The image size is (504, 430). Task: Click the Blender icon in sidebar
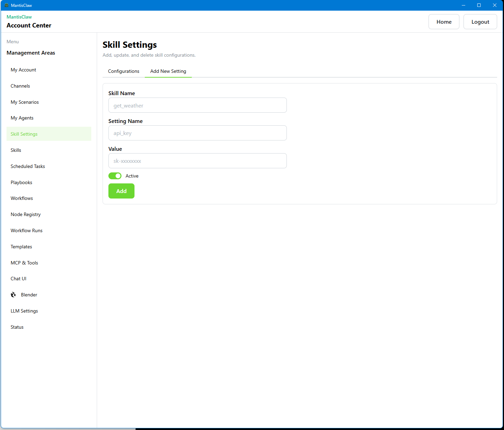pyautogui.click(x=13, y=295)
